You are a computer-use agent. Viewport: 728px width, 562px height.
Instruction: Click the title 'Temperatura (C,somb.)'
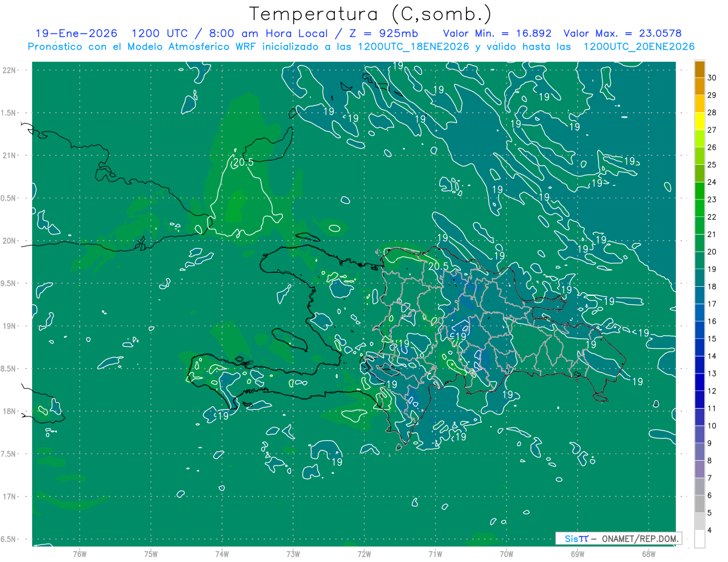coord(370,13)
